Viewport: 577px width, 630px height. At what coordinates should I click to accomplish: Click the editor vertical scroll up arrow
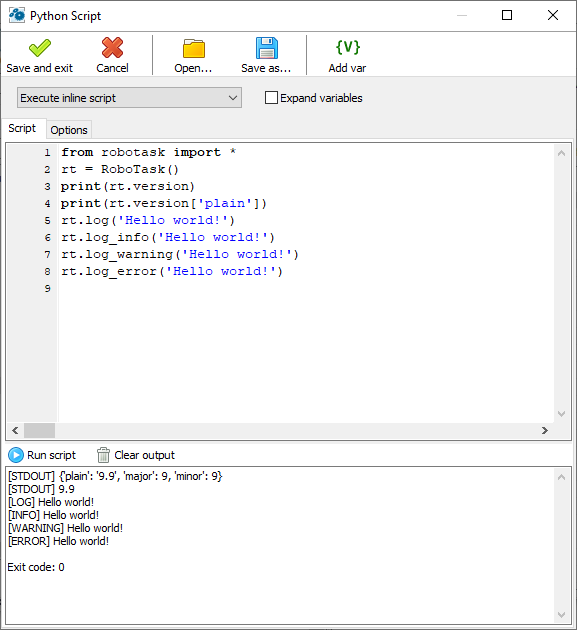click(562, 153)
